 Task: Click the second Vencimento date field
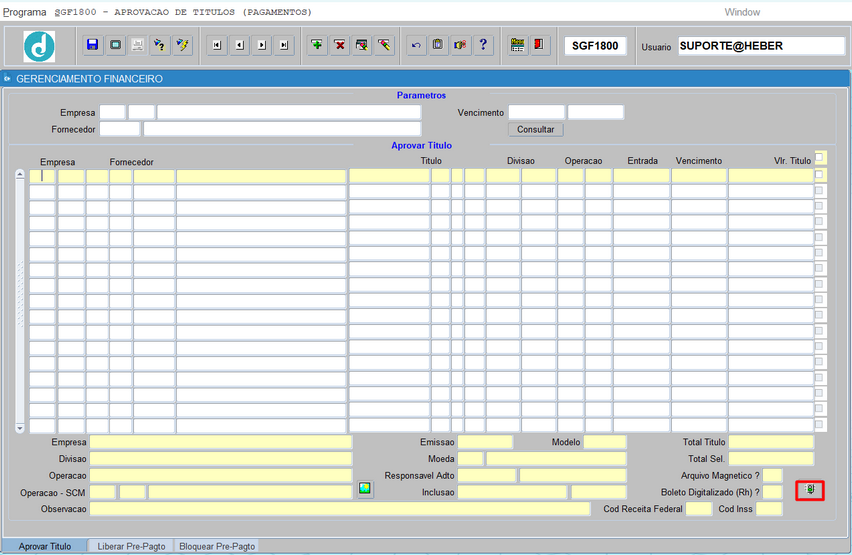[x=596, y=113]
